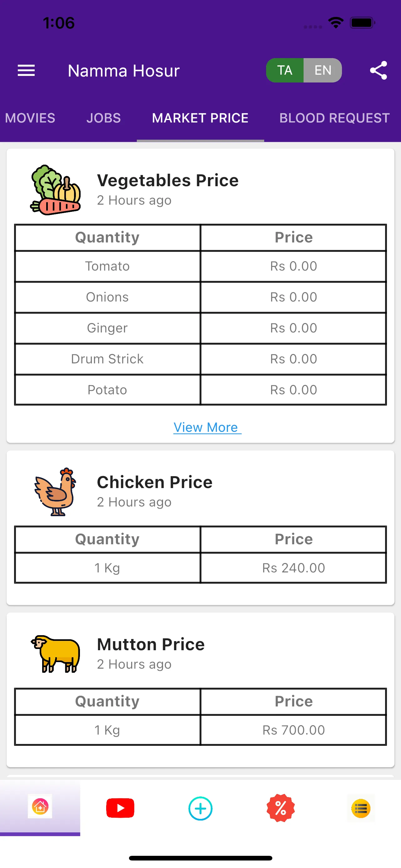
Task: Tap the mutton sheep icon
Action: (56, 654)
